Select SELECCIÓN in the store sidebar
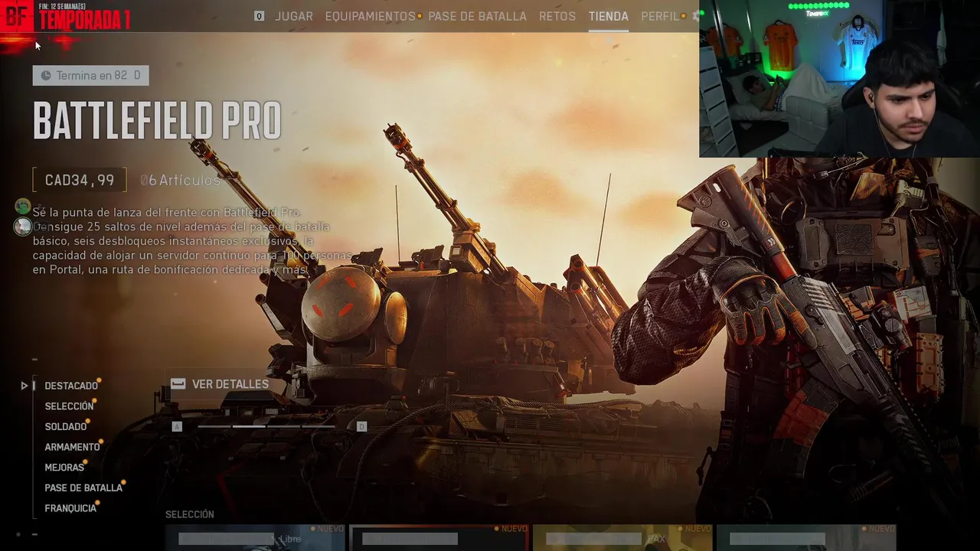Image resolution: width=980 pixels, height=551 pixels. (69, 406)
